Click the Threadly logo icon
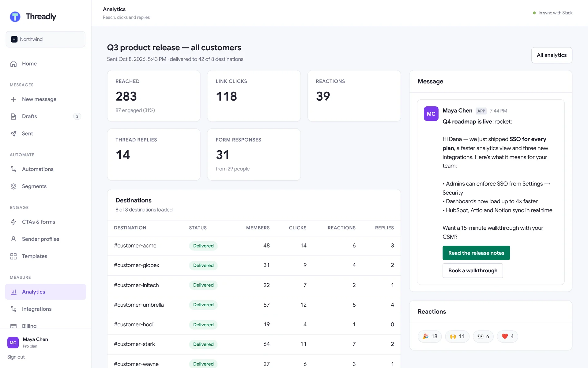This screenshot has height=368, width=588. (15, 17)
